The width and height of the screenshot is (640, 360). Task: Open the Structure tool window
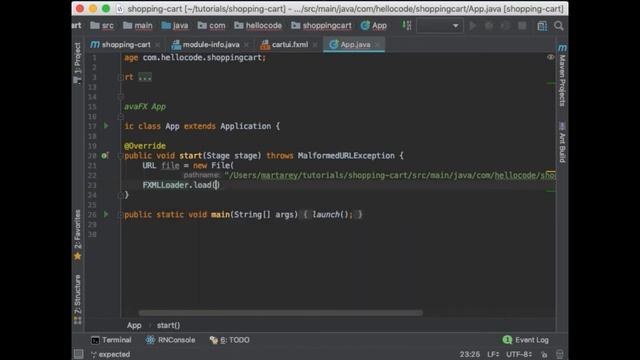(x=77, y=299)
